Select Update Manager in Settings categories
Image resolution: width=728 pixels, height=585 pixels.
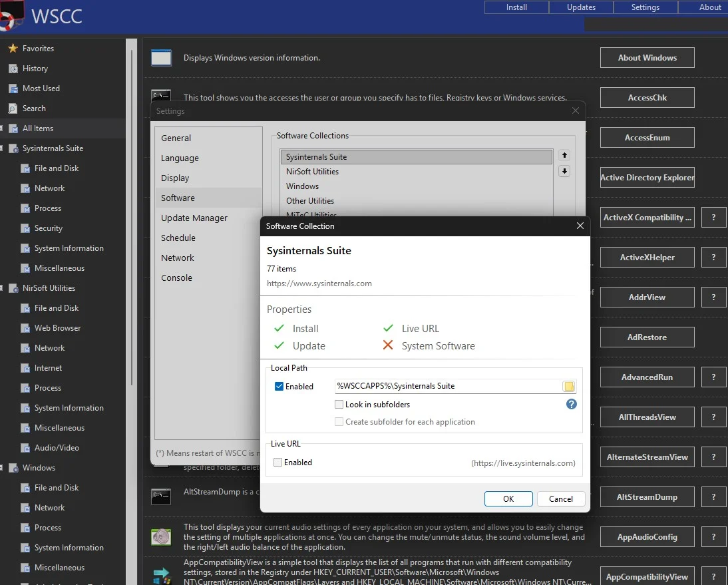[208, 218]
